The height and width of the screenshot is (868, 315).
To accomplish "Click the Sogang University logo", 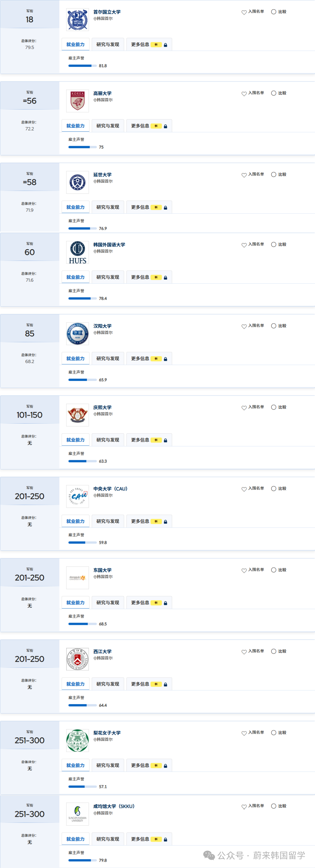I will click(77, 659).
